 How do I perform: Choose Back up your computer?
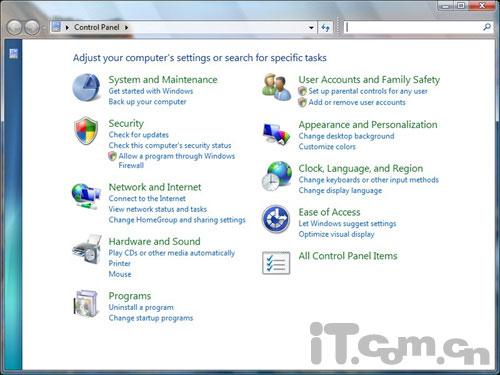pos(147,102)
